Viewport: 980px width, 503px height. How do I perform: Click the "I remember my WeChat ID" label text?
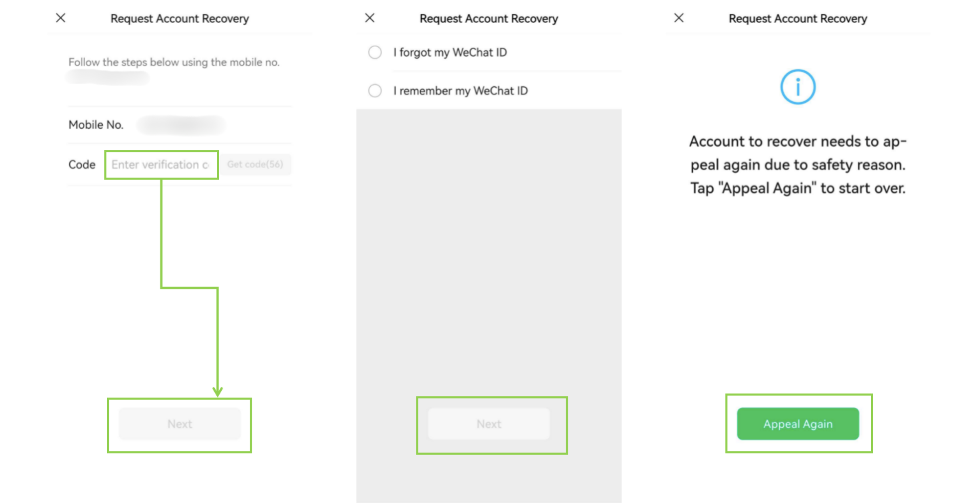tap(460, 91)
